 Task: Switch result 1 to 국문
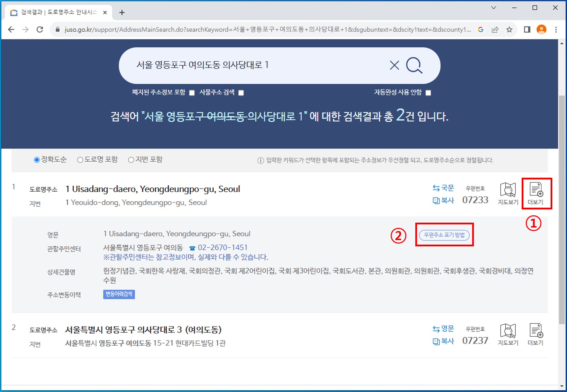point(443,188)
